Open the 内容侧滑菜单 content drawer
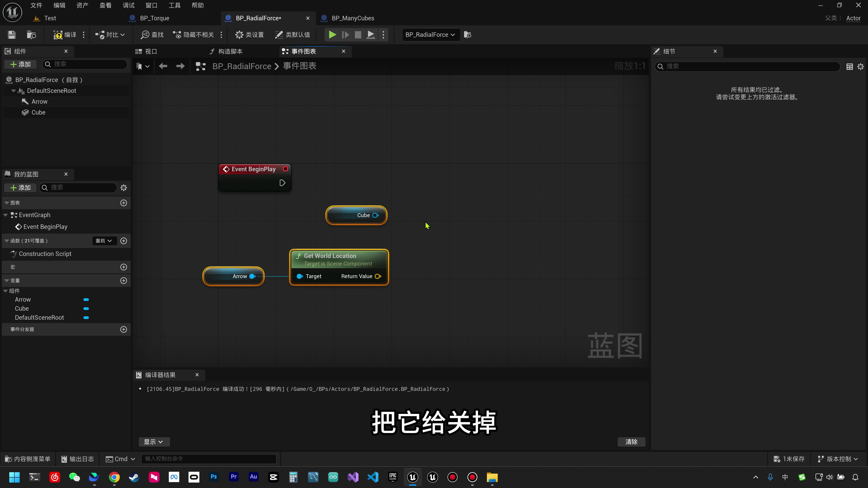 coord(28,459)
